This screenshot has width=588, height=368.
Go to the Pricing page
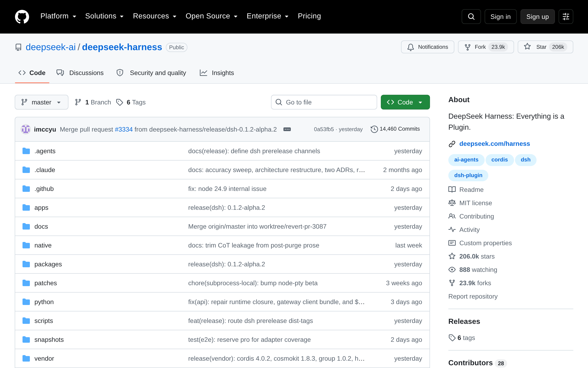click(309, 16)
